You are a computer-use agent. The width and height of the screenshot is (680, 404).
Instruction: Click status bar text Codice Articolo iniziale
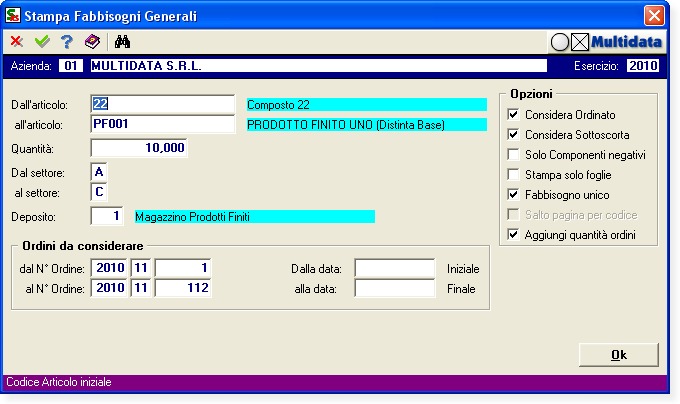59,382
